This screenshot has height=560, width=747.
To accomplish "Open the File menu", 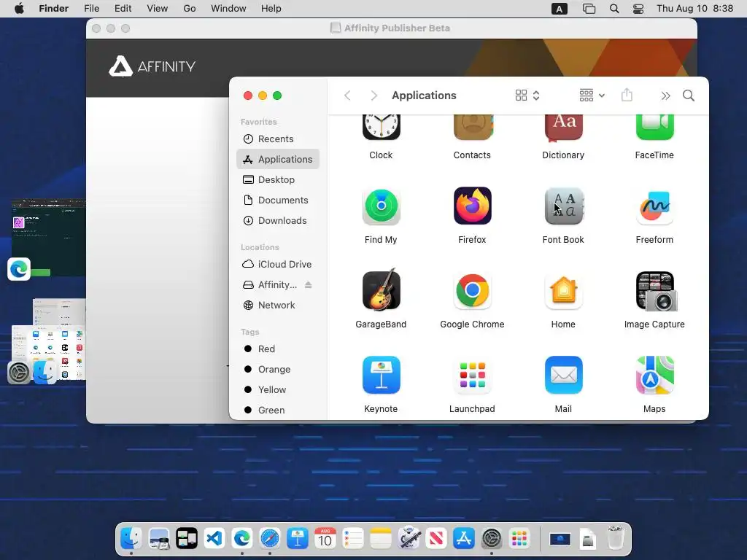I will tap(91, 9).
